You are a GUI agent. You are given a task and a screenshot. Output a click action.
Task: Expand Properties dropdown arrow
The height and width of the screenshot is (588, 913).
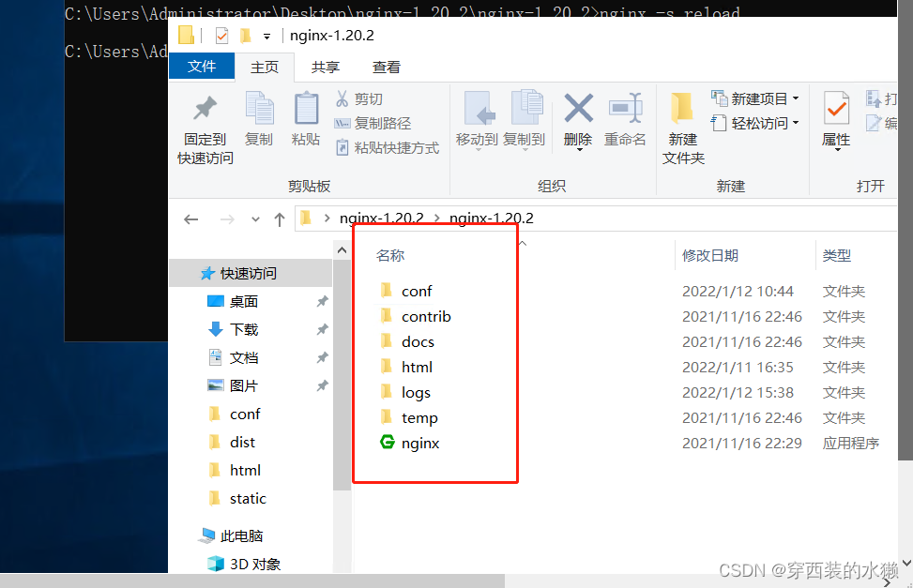pos(838,150)
